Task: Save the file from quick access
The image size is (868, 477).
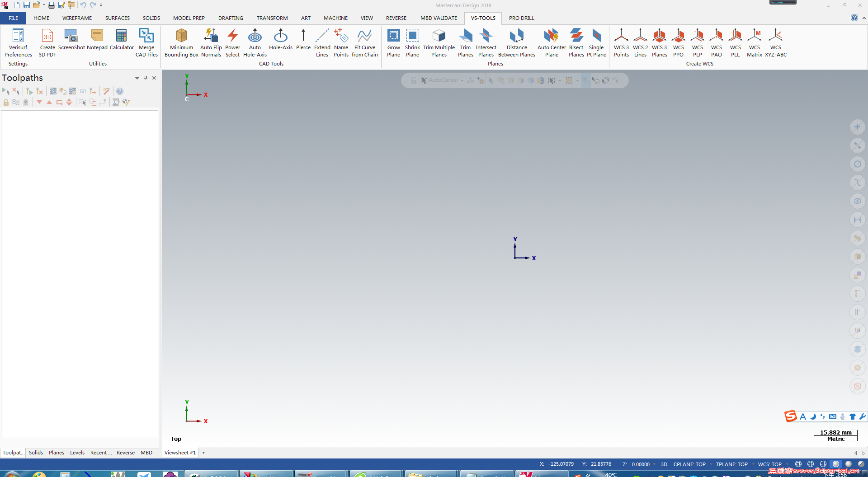Action: [x=27, y=5]
